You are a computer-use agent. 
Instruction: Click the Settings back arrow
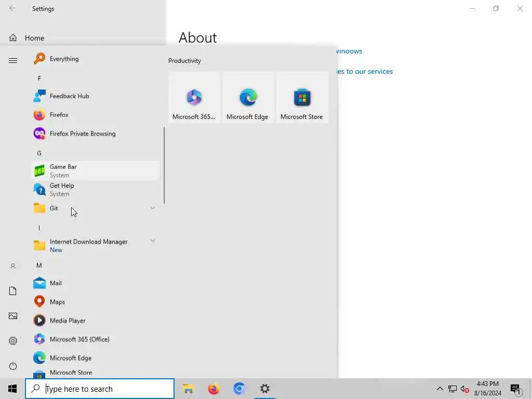pyautogui.click(x=12, y=8)
